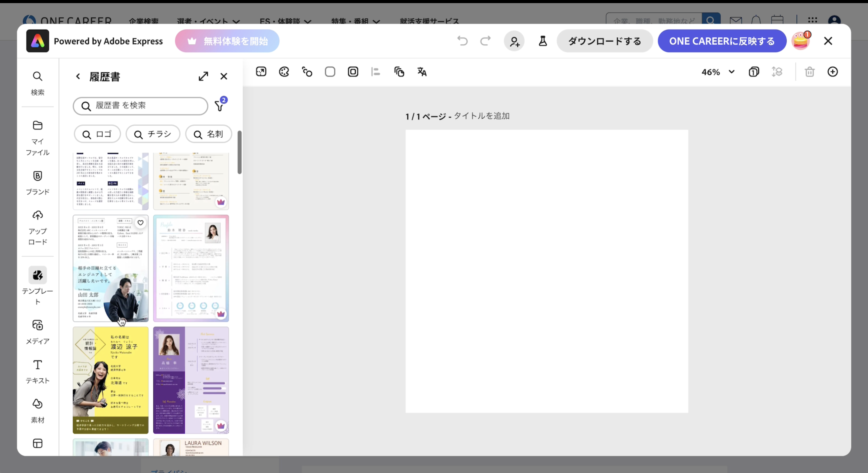
Task: Open the 検索 search sidebar item
Action: tap(37, 83)
